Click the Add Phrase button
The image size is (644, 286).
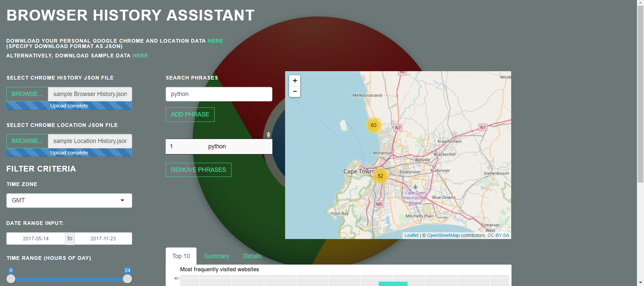click(190, 114)
